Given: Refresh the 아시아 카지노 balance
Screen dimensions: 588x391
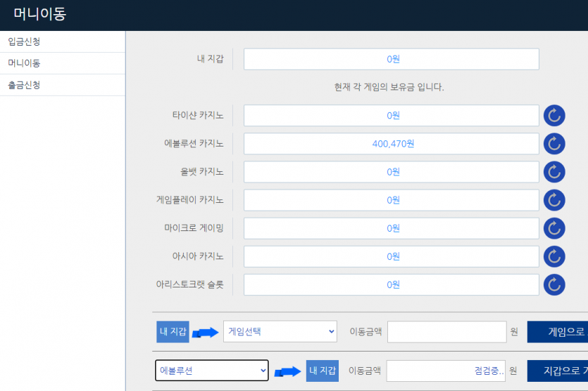Looking at the screenshot, I should [554, 256].
